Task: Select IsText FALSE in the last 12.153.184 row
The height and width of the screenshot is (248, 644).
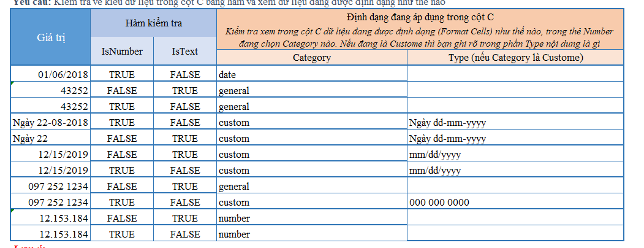Action: (185, 234)
